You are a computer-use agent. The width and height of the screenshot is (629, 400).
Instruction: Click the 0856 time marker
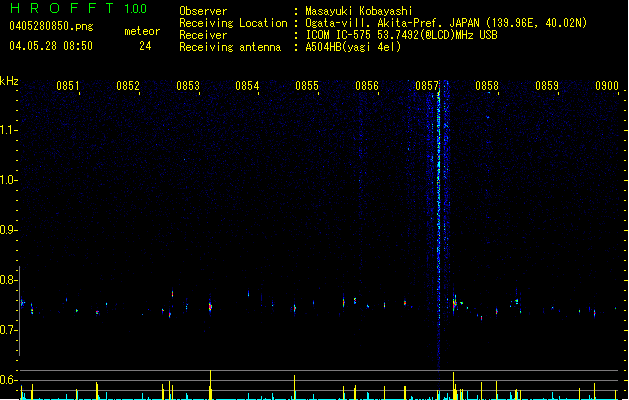pyautogui.click(x=367, y=86)
